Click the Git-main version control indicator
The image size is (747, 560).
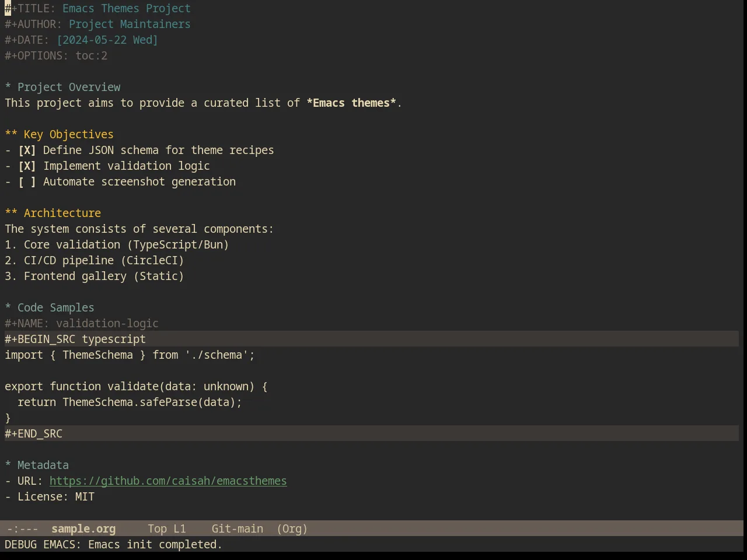click(237, 528)
